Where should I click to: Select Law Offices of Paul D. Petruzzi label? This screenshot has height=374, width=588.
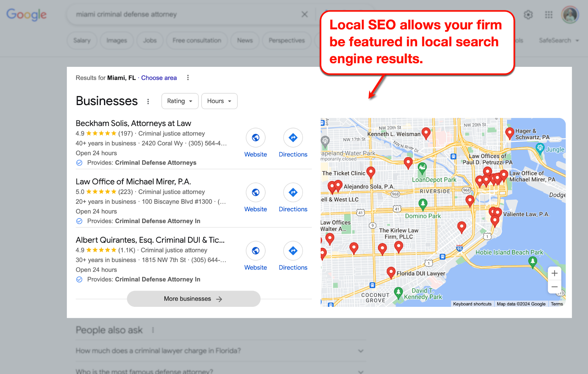488,159
